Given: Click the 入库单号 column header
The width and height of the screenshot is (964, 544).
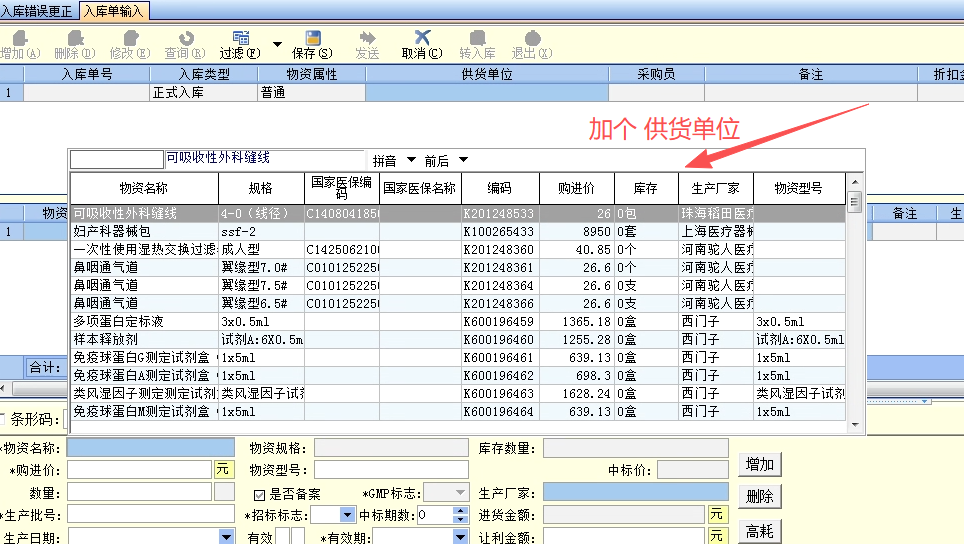Looking at the screenshot, I should 87,74.
